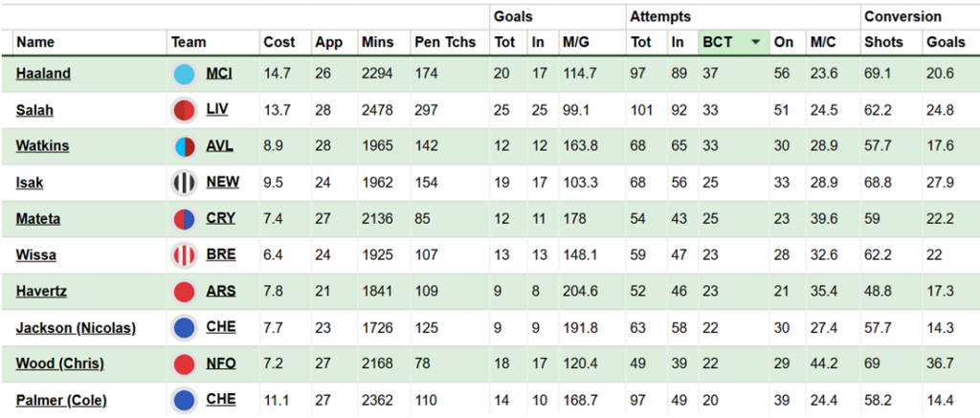Screen dimensions: 980x418
Task: Open Haaland's player link
Action: tap(43, 74)
